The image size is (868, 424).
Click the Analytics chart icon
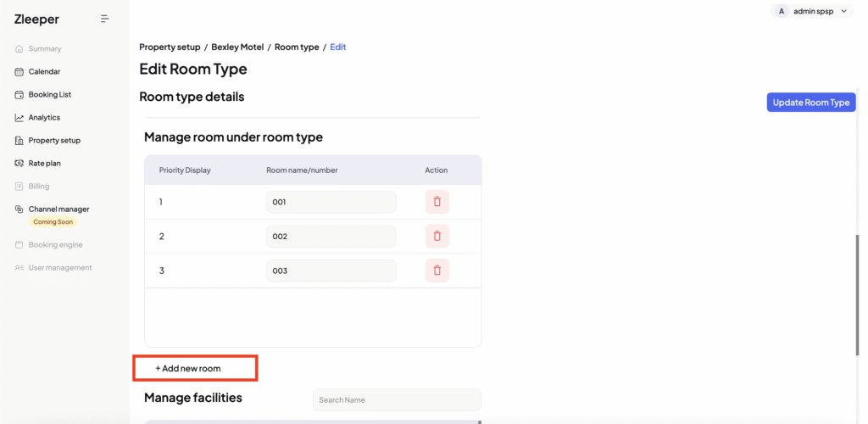coord(19,118)
